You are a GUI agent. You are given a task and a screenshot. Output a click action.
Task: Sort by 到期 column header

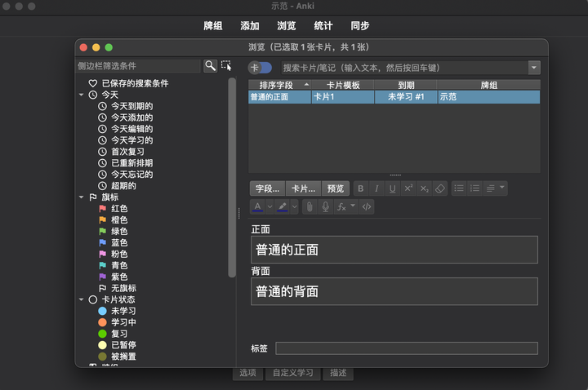(x=406, y=85)
